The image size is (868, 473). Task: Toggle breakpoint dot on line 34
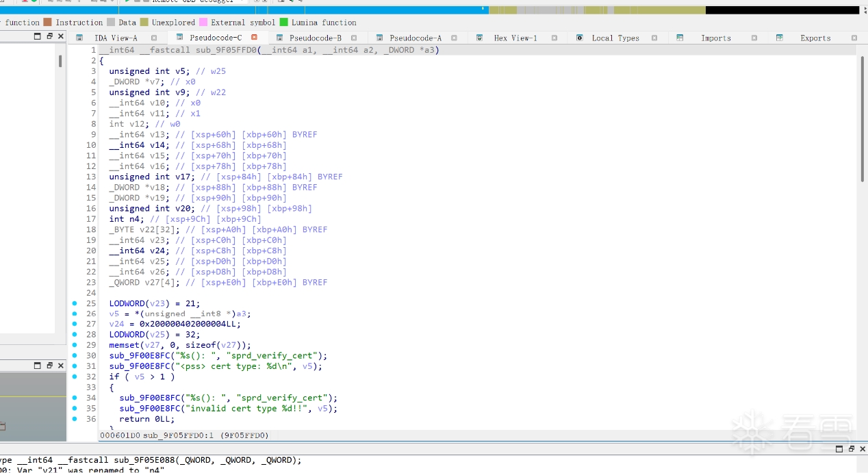tap(74, 398)
